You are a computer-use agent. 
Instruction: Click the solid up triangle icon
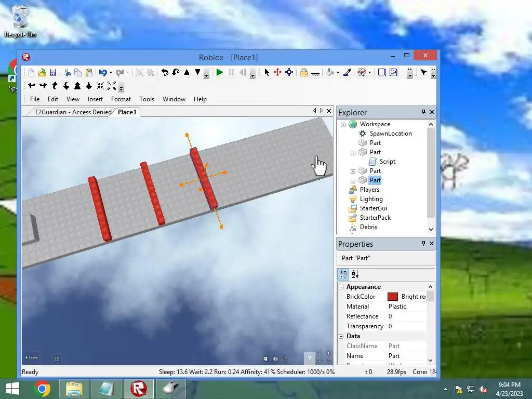187,72
